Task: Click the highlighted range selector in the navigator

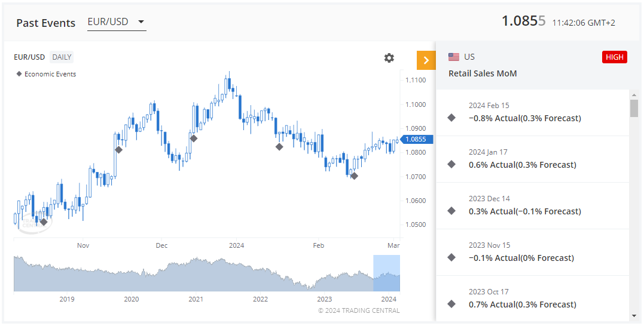Action: click(386, 273)
